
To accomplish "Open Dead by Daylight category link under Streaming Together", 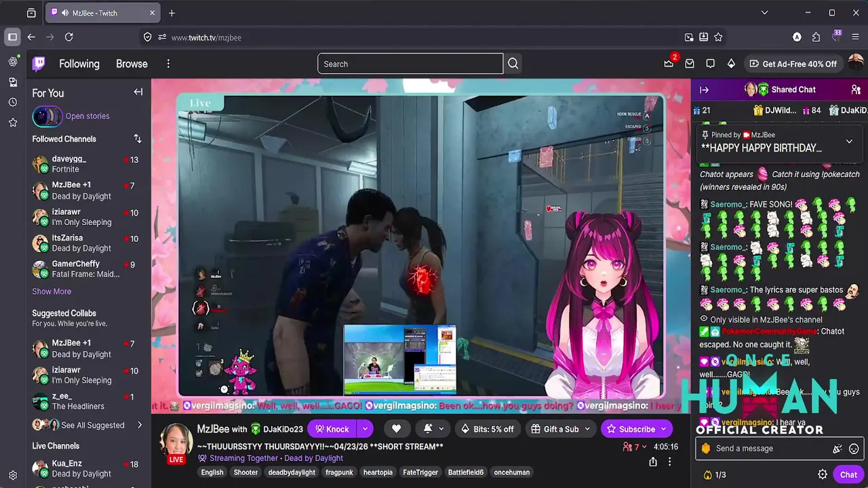I will (x=313, y=458).
